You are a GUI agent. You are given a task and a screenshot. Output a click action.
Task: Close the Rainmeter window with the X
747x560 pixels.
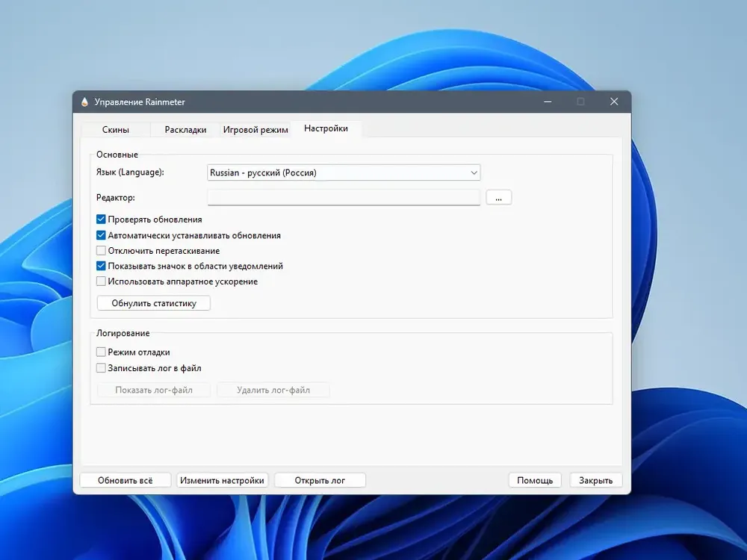point(614,102)
